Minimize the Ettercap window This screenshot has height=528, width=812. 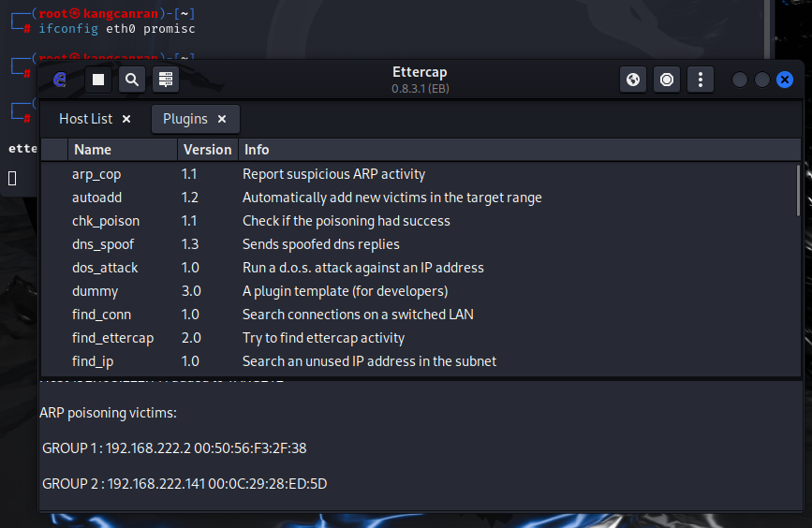click(739, 80)
